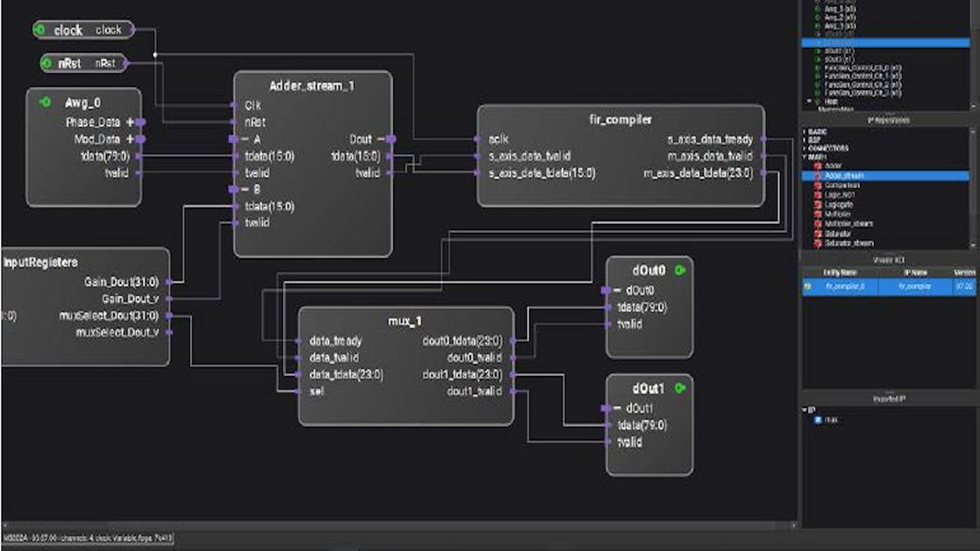Viewport: 980px width, 551px height.
Task: Select the fir_compiler_0 row in Xilinx table
Action: (845, 287)
